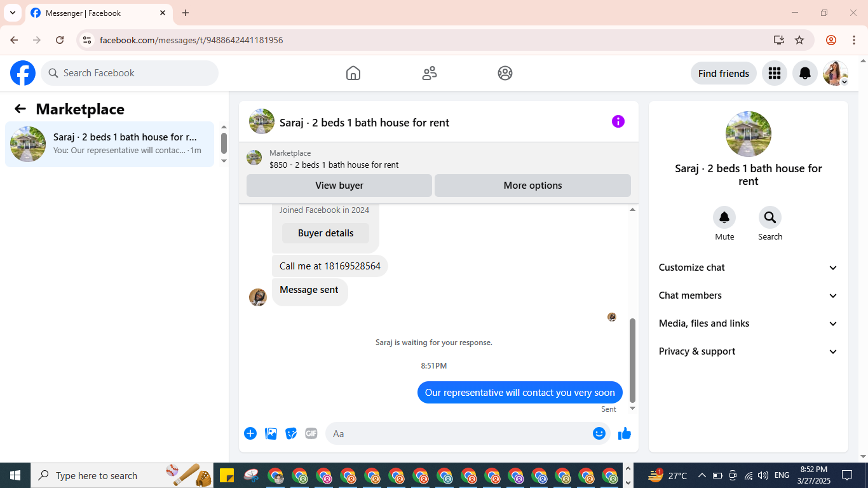The width and height of the screenshot is (868, 488).
Task: Go back in browser history
Action: (x=14, y=40)
